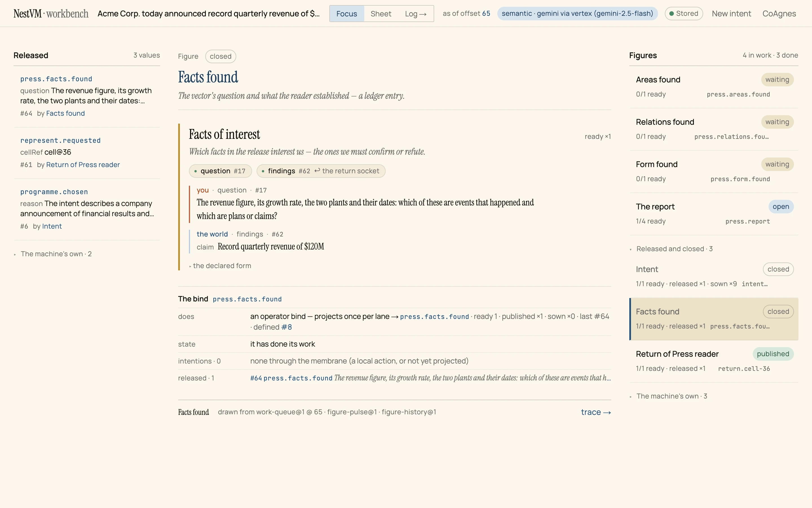This screenshot has width=812, height=508.
Task: Select The report figure
Action: pos(714,214)
